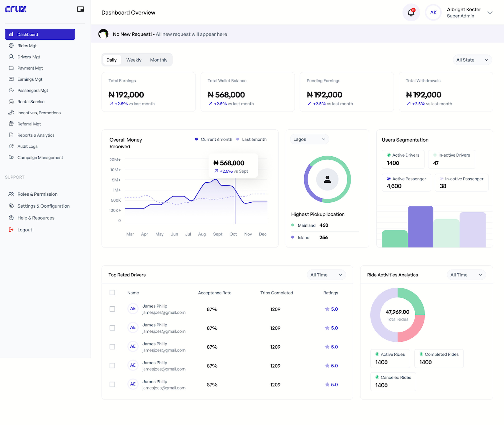Select the Daily tab
The width and height of the screenshot is (504, 425).
click(111, 60)
